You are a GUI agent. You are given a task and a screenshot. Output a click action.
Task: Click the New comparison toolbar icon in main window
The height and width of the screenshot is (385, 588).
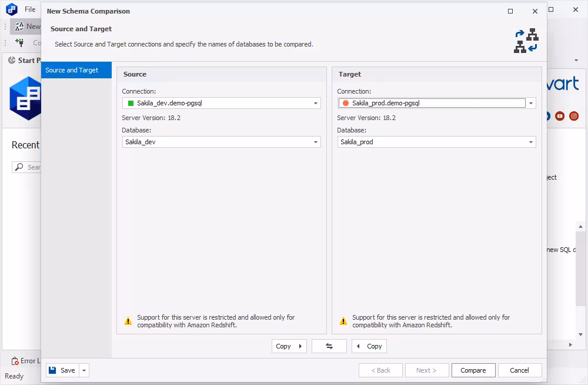[x=19, y=26]
